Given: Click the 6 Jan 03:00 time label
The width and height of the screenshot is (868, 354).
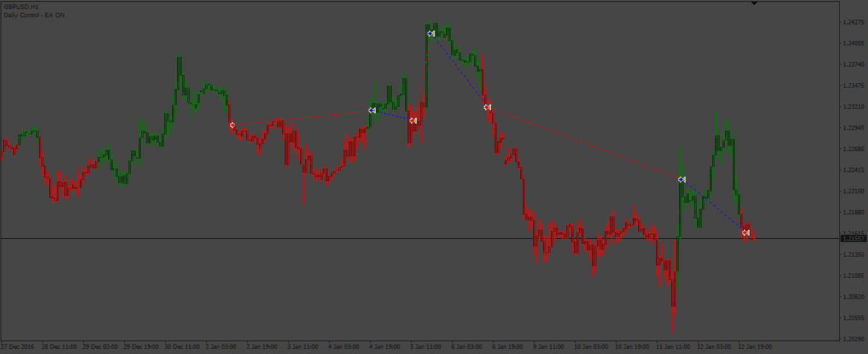Looking at the screenshot, I should pos(467,347).
